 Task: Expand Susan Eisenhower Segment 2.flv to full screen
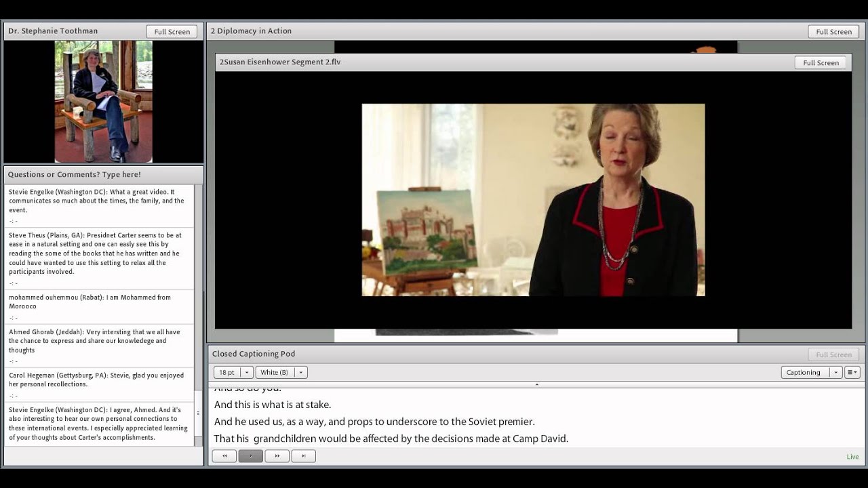pyautogui.click(x=821, y=63)
